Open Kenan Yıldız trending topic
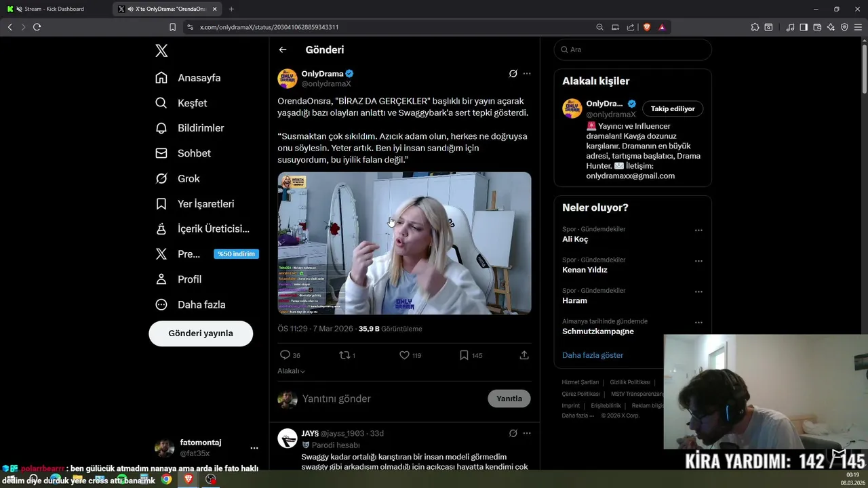The width and height of the screenshot is (868, 488). (585, 270)
